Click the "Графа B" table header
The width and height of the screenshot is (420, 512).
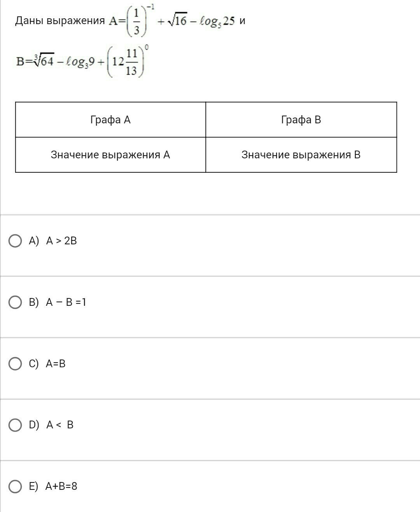click(x=301, y=120)
